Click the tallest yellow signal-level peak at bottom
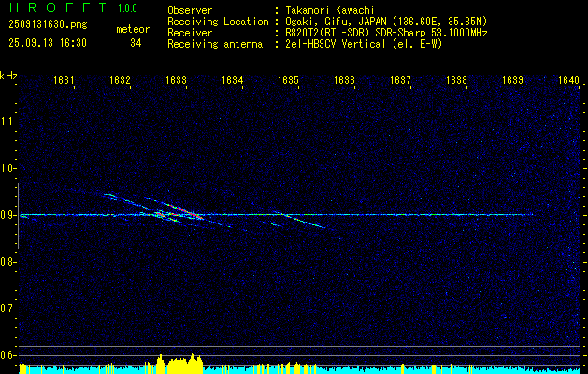588x374 pixels. pyautogui.click(x=193, y=363)
